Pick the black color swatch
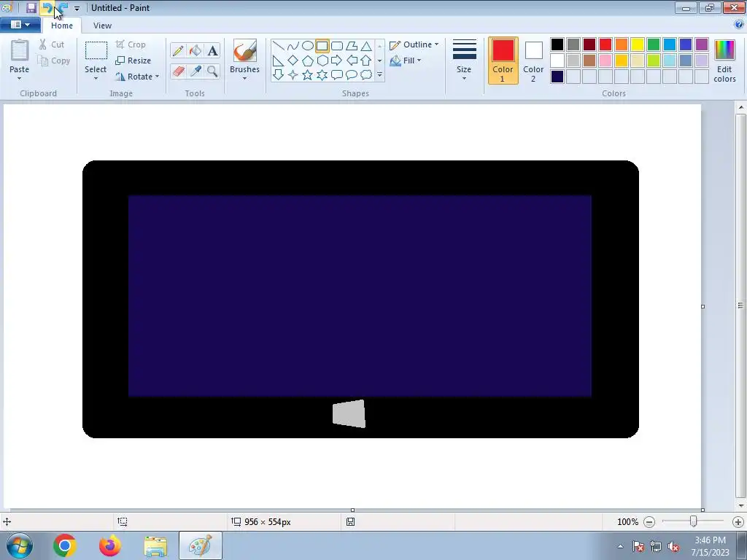The image size is (747, 560). pos(557,44)
